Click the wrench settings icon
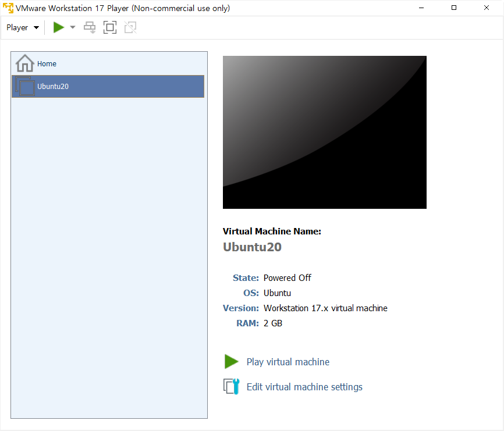Image resolution: width=504 pixels, height=431 pixels. (x=232, y=386)
